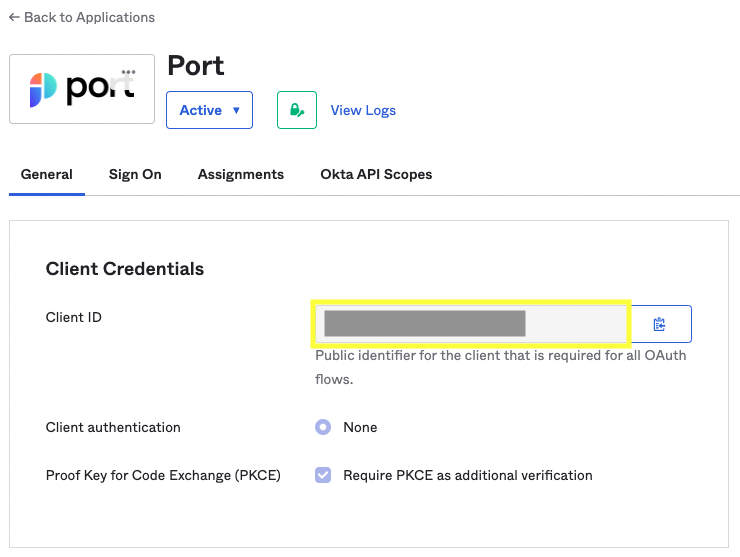
Task: Open the Assignments tab
Action: (241, 174)
